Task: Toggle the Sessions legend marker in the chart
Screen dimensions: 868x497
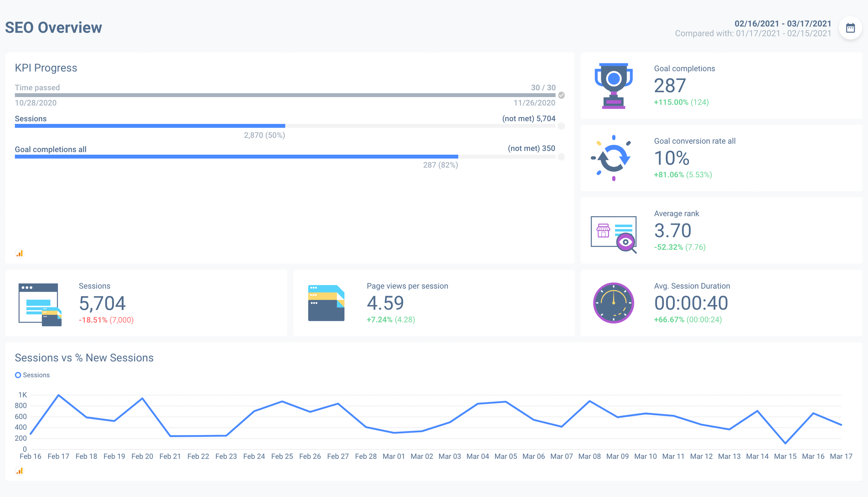Action: pyautogui.click(x=18, y=375)
